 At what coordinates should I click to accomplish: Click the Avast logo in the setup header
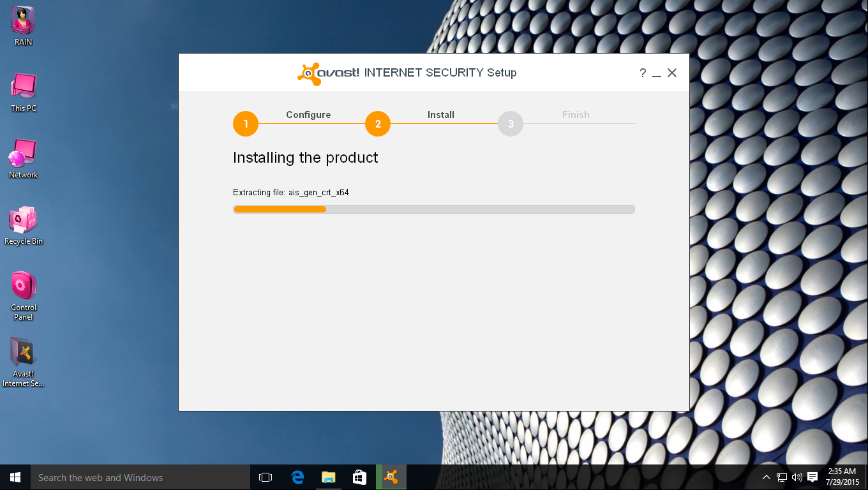[328, 73]
